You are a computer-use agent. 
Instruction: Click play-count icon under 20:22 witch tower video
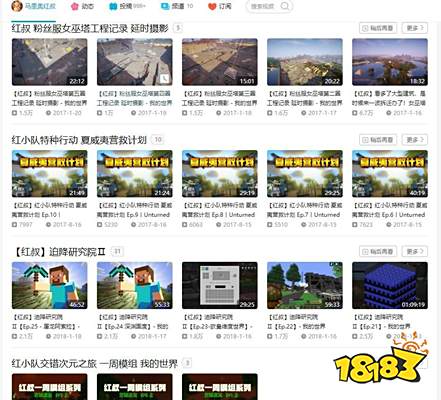coord(270,113)
